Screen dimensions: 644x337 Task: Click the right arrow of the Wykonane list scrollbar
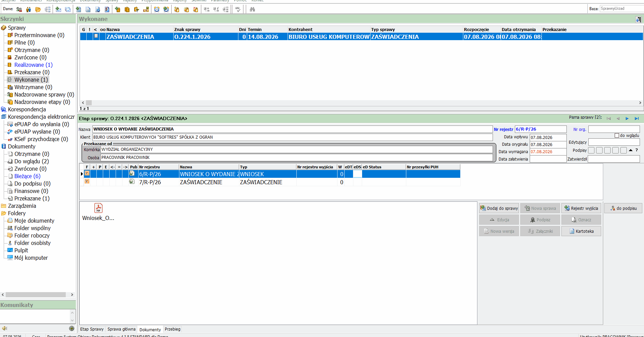point(640,103)
